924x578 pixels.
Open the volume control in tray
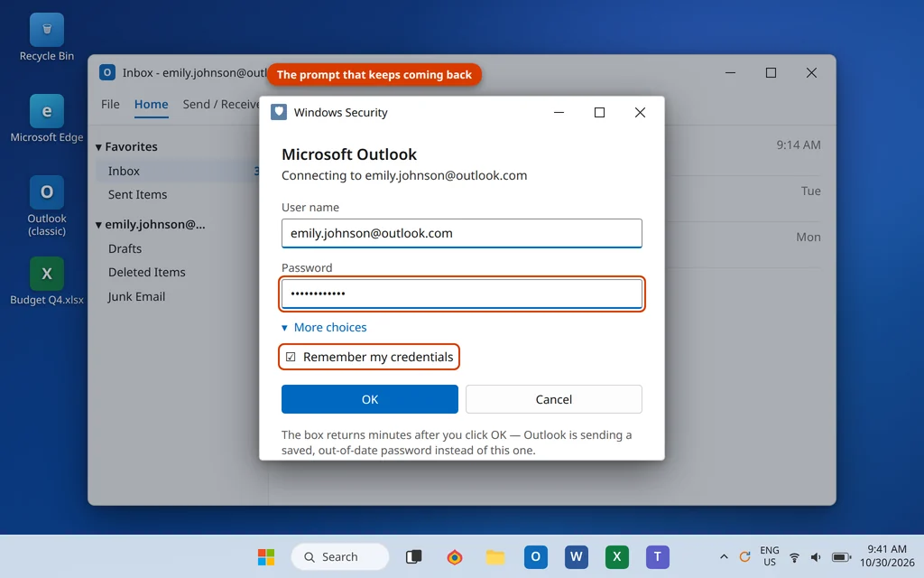816,556
